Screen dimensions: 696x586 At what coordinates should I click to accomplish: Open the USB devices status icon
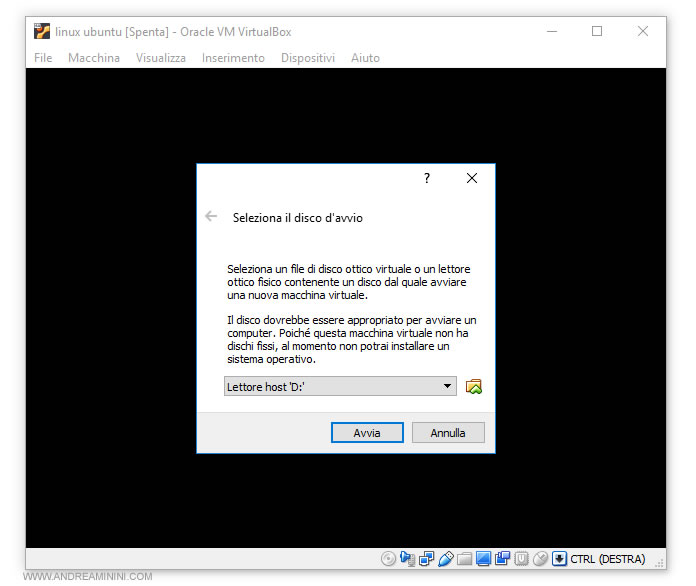[446, 559]
